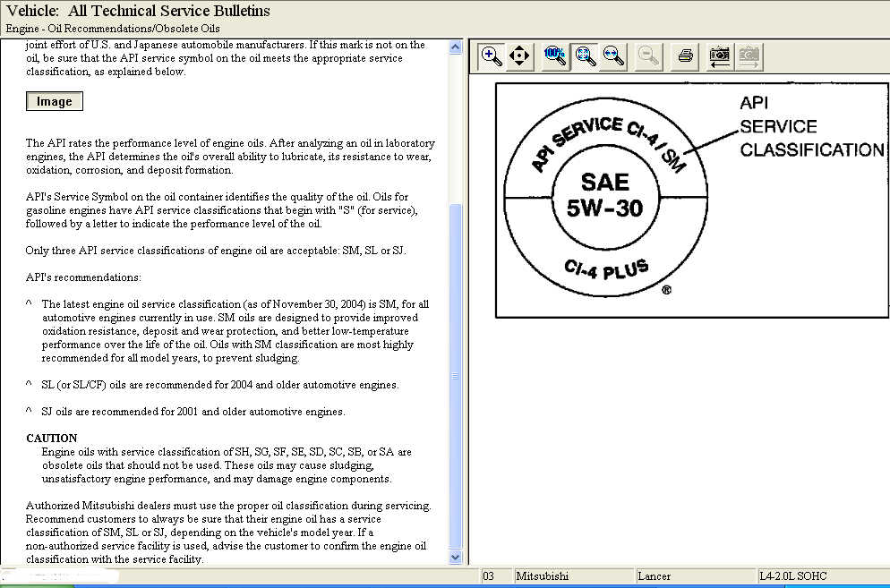Click the text pane's scrollbar thumb
Screen dimensions: 890x588
[455, 376]
